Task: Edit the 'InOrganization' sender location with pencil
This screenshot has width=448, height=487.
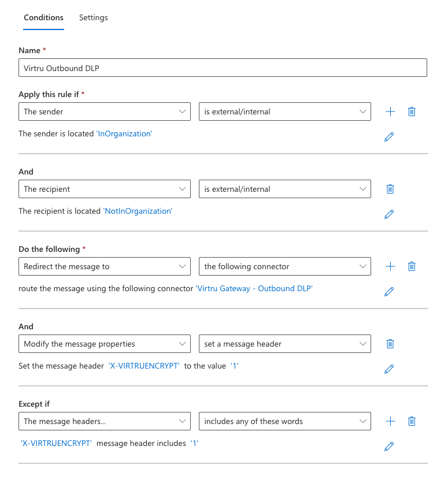Action: click(389, 137)
